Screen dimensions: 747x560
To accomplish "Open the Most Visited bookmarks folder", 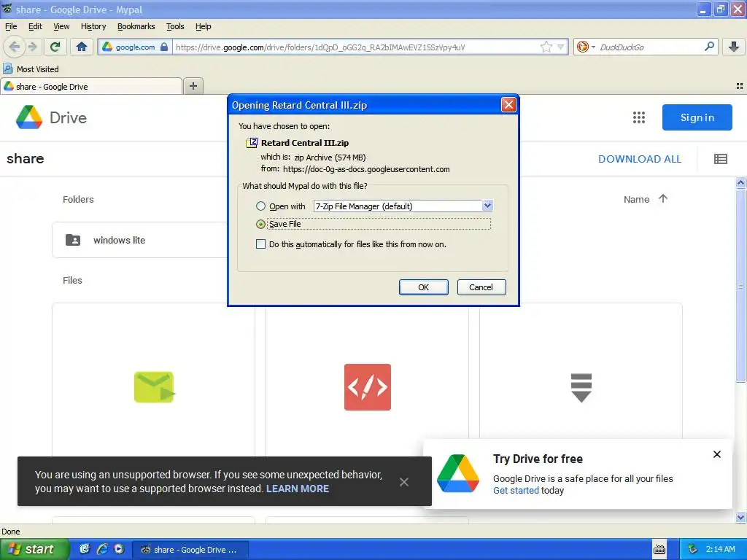I will [x=31, y=69].
